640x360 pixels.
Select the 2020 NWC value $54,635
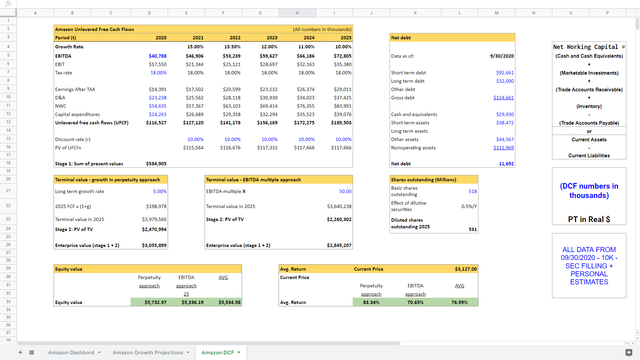click(158, 106)
